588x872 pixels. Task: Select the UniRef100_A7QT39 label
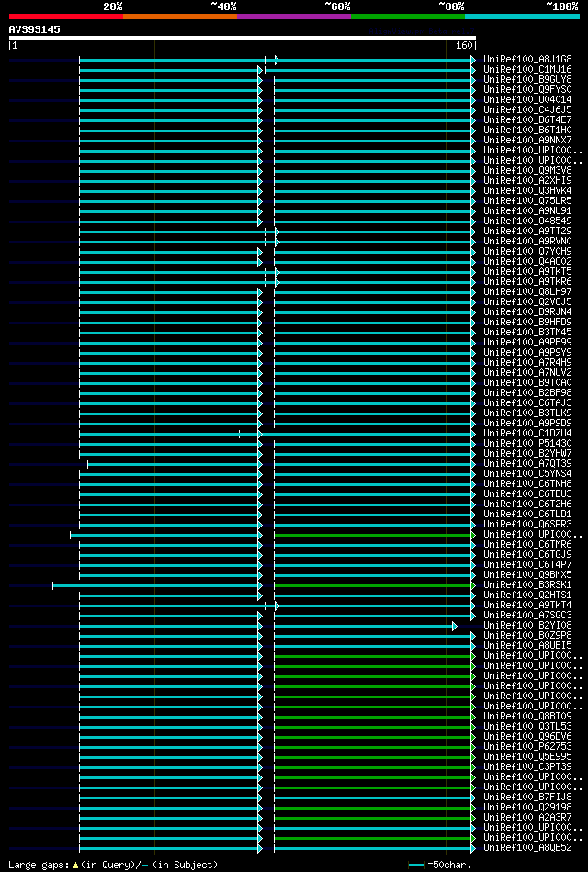tap(527, 464)
